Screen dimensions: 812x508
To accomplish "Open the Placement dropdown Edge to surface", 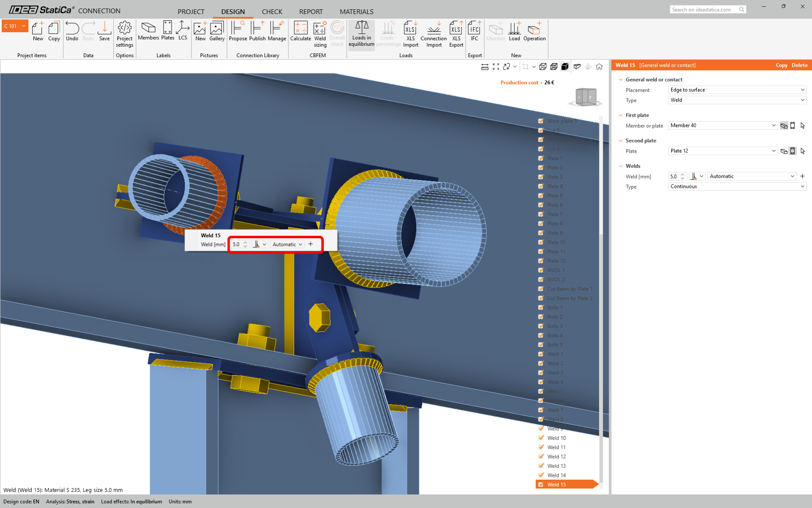I will [x=737, y=90].
